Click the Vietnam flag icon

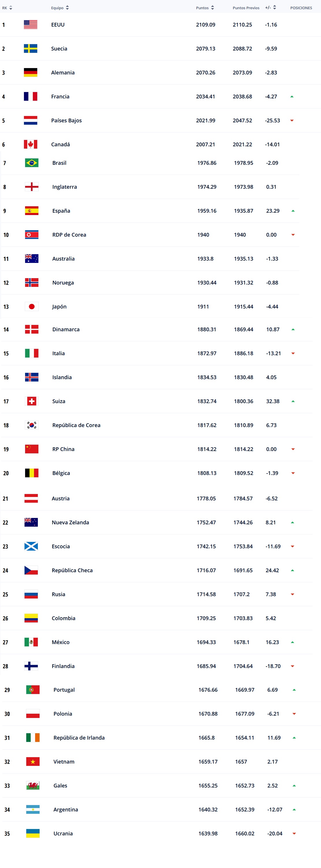pyautogui.click(x=33, y=762)
